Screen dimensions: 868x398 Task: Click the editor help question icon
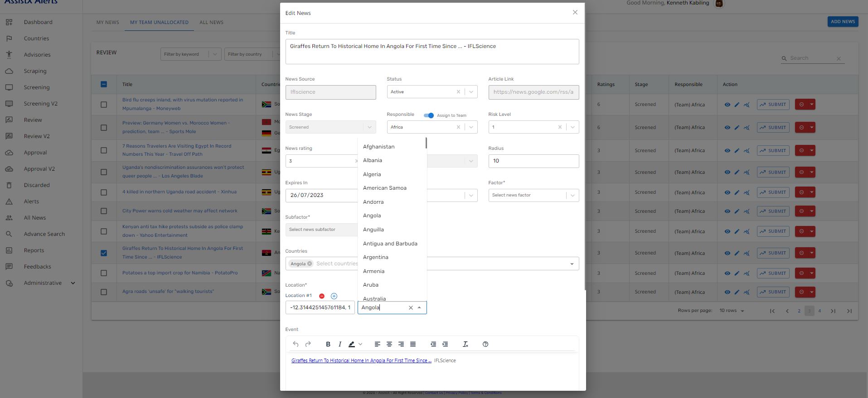[x=485, y=344]
